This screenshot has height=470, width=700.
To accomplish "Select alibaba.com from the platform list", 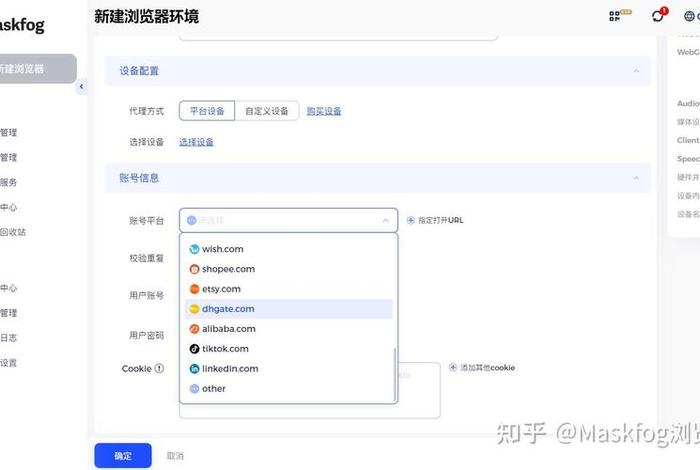I will click(288, 329).
